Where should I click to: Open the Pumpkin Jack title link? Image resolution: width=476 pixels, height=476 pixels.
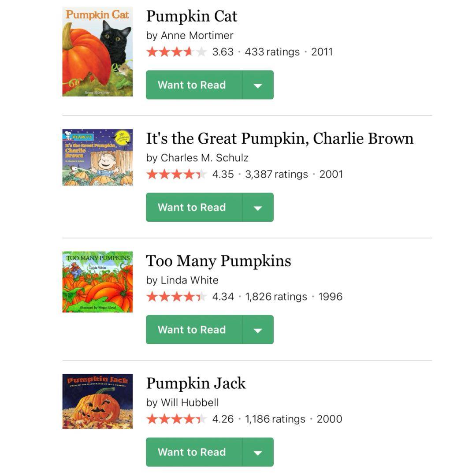196,383
